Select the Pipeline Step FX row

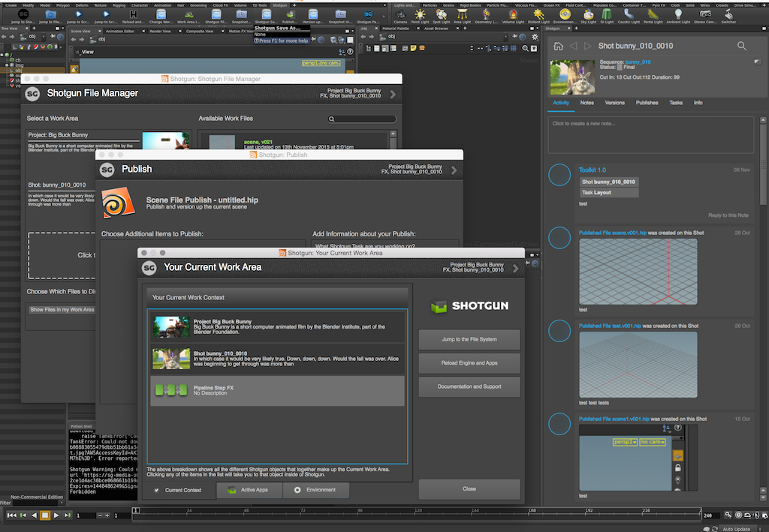coord(277,390)
